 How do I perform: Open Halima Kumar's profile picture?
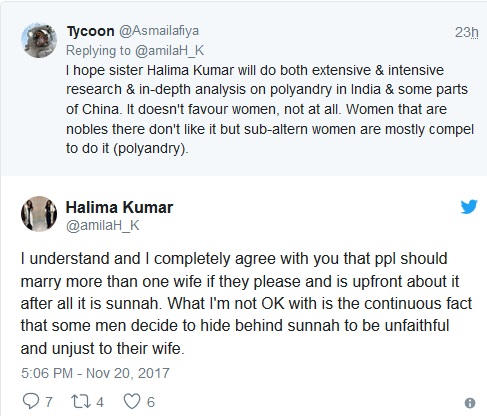(39, 214)
